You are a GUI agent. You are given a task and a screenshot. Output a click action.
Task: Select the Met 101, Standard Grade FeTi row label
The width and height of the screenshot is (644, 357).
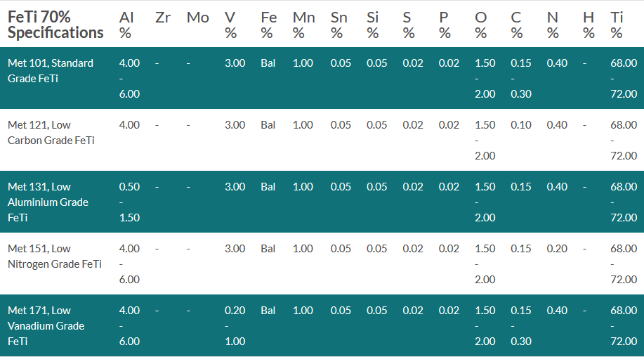51,71
